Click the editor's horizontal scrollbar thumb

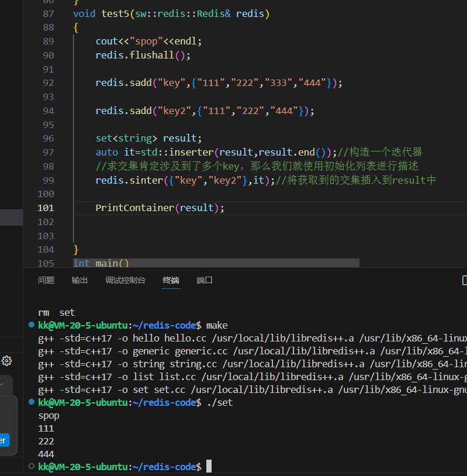216,263
